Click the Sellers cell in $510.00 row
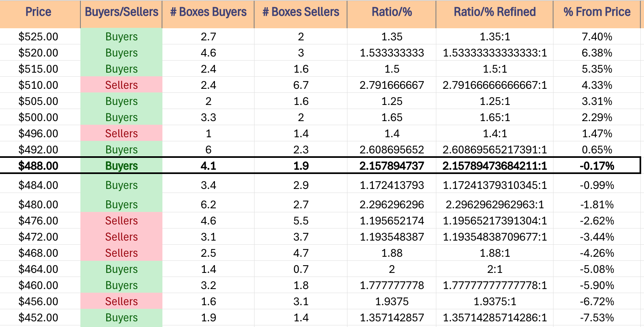 121,85
